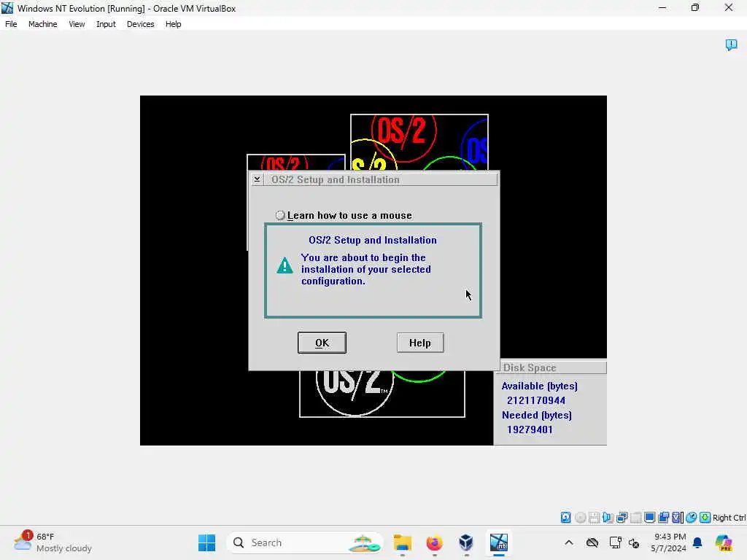Click the Needed bytes value 19279401
This screenshot has width=747, height=560.
[530, 429]
